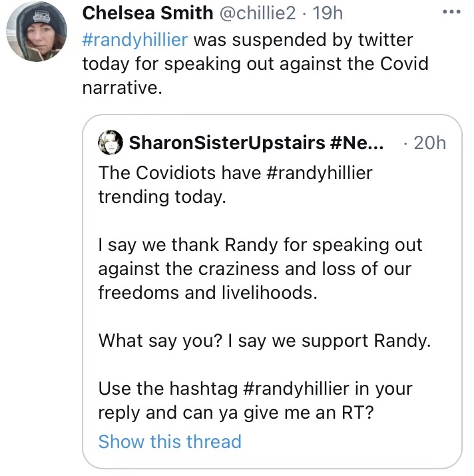Click the blue #randyhillier hashtag link

click(x=137, y=40)
